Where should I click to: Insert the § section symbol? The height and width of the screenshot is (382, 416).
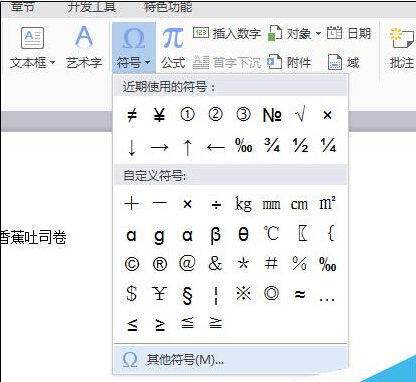pos(187,295)
